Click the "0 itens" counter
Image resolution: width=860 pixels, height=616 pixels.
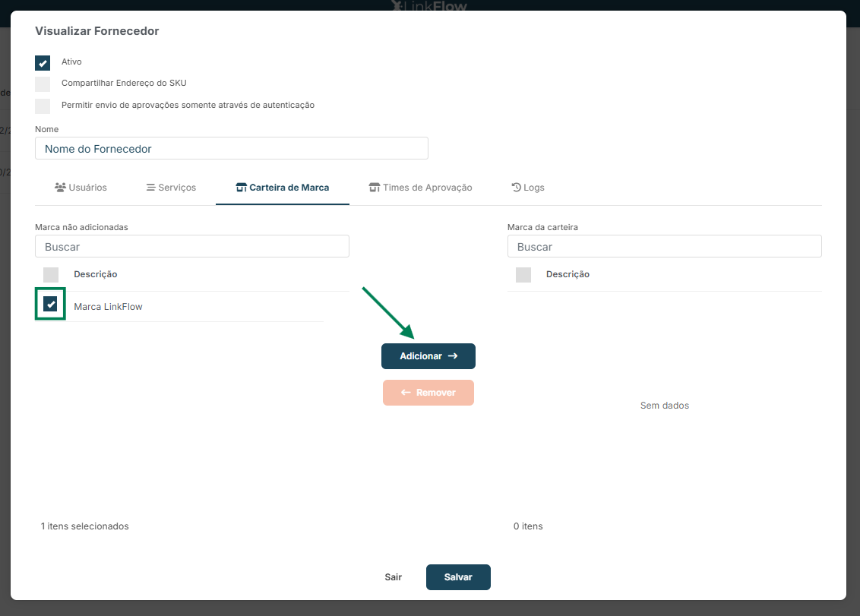tap(528, 526)
